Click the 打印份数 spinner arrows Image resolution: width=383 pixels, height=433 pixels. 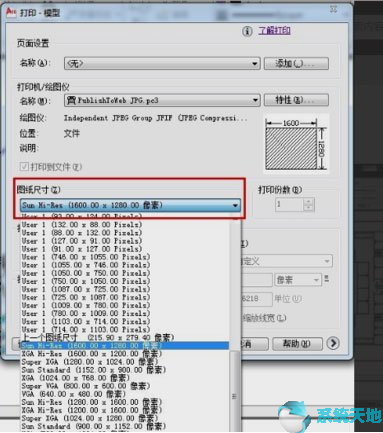click(309, 204)
